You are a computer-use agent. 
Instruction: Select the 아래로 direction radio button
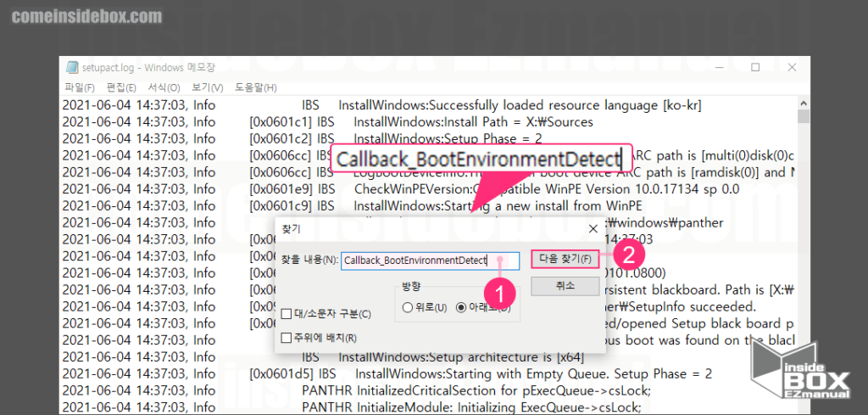coord(461,307)
